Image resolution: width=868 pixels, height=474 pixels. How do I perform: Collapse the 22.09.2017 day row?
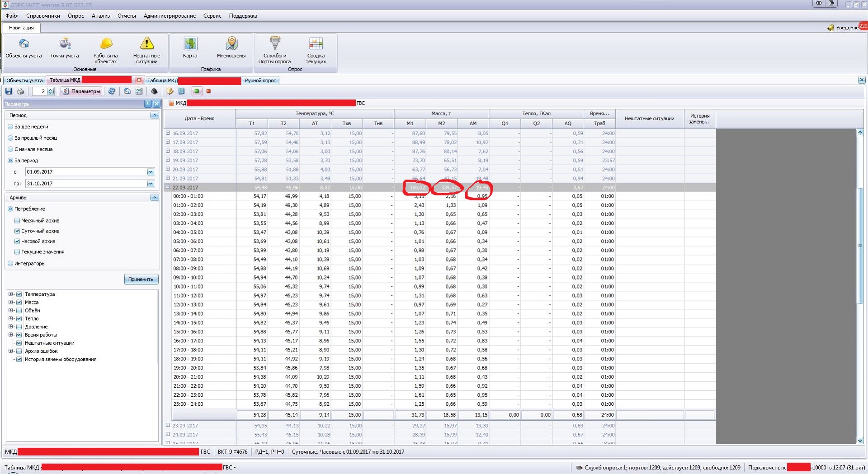168,187
